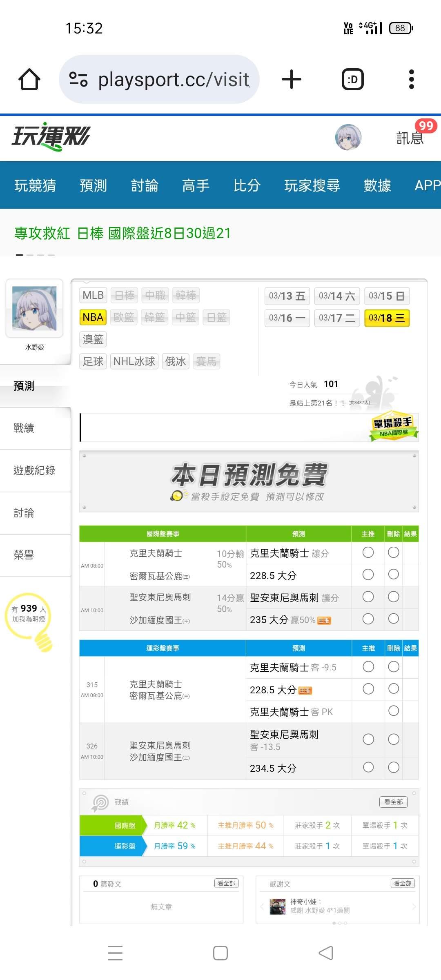
Task: Choose date 03/17 二
Action: (x=337, y=318)
